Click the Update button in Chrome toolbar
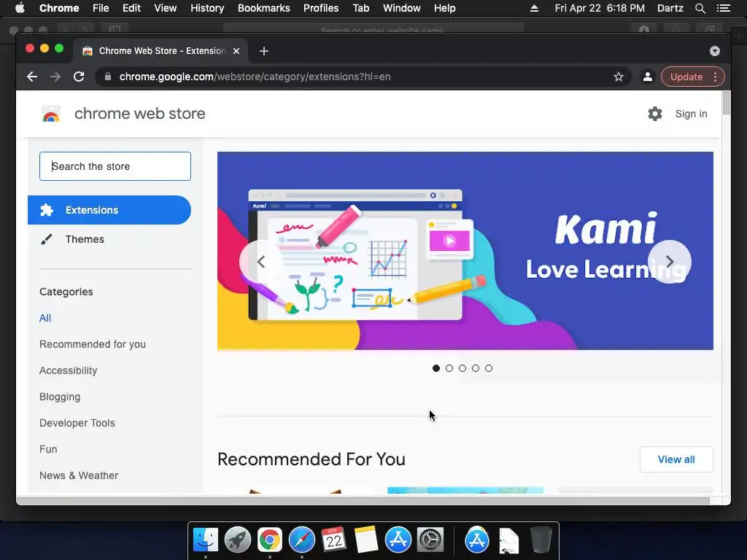This screenshot has height=560, width=747. coord(686,77)
